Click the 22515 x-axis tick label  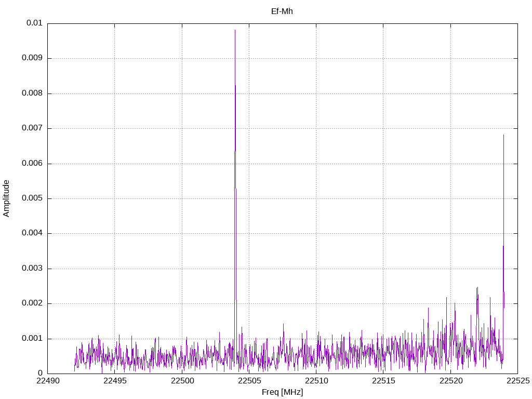[383, 381]
